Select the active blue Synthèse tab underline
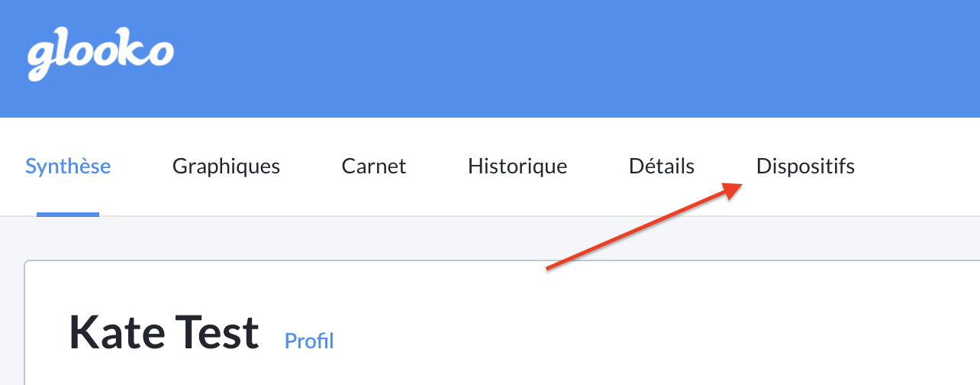Image resolution: width=980 pixels, height=385 pixels. click(68, 214)
